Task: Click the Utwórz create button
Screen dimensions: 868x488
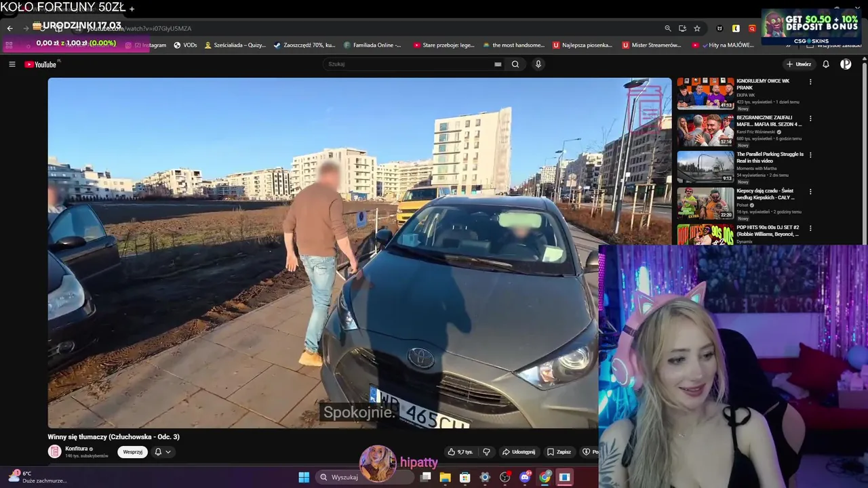Action: coord(798,64)
